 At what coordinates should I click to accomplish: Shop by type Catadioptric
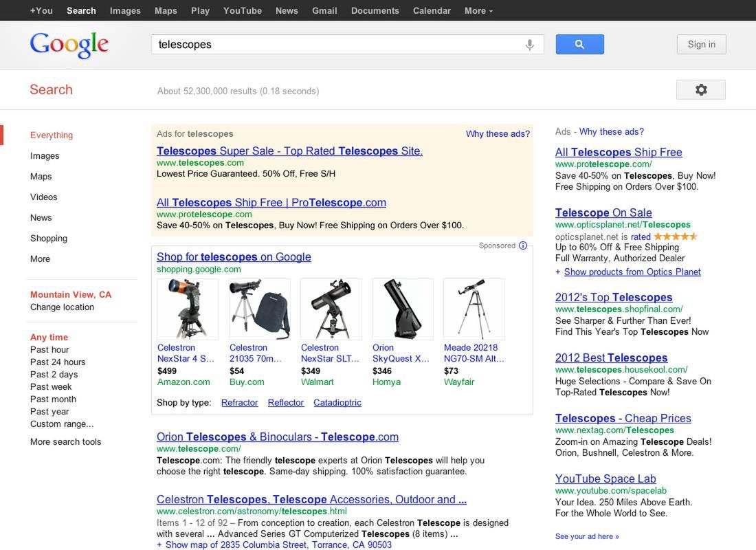pyautogui.click(x=337, y=402)
